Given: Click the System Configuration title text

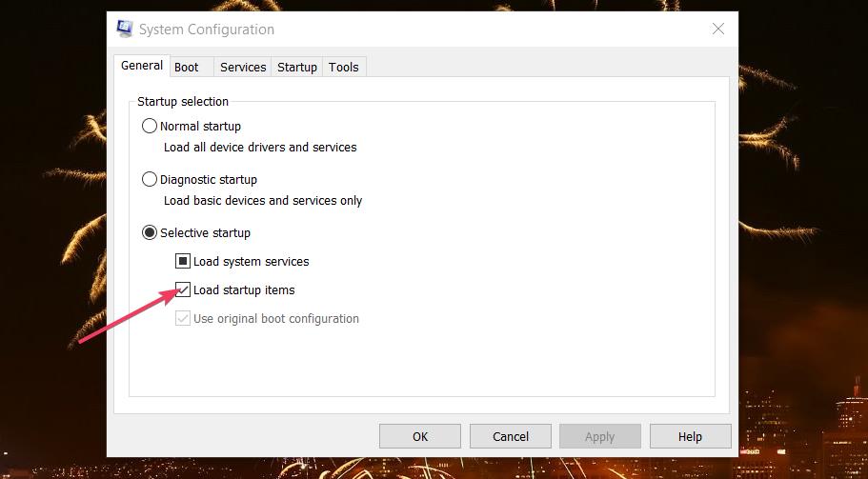Looking at the screenshot, I should 206,30.
